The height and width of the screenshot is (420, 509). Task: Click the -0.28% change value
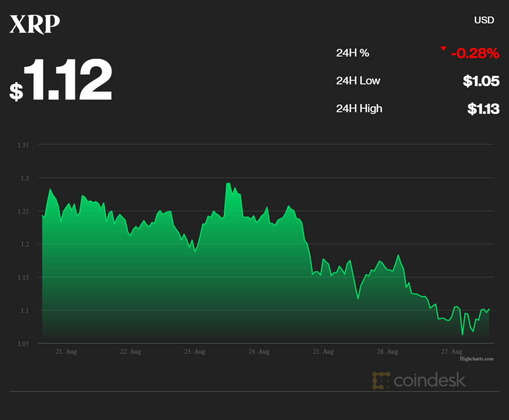(475, 54)
